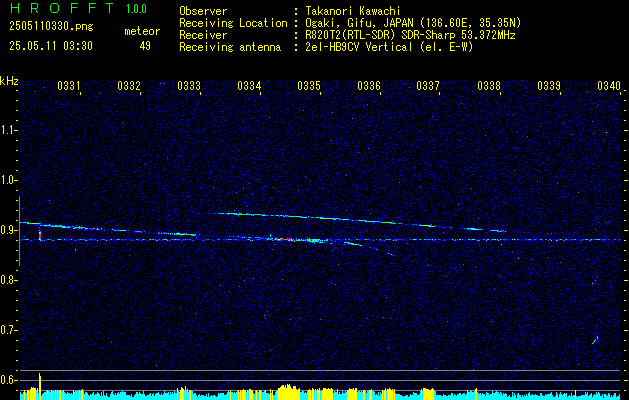Screen dimensions: 629x400
Task: Click antenna 2el-HB9CV Vertical text
Action: [389, 47]
